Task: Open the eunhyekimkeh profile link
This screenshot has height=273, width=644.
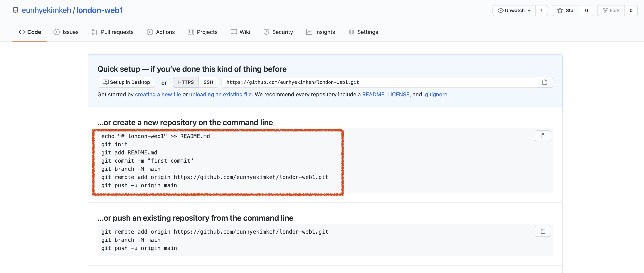Action: tap(46, 10)
